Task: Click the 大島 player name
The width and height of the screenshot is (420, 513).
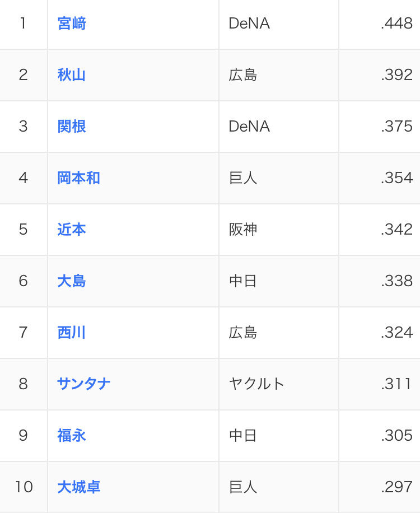Action: pos(72,281)
